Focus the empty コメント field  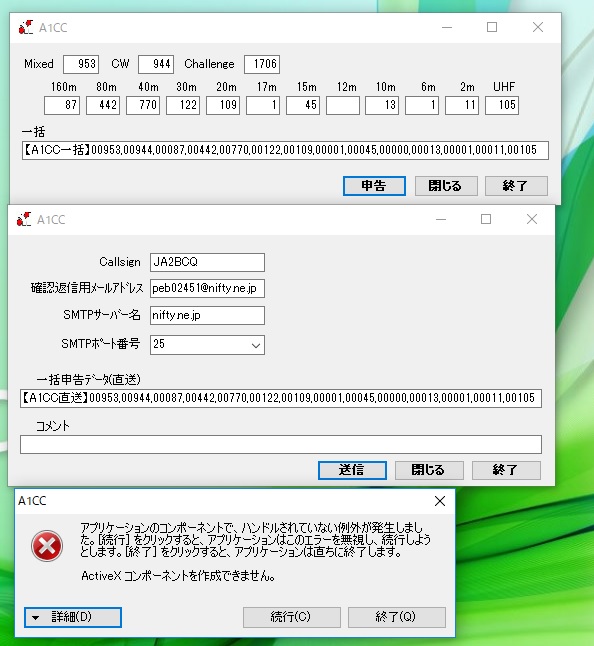pos(281,445)
